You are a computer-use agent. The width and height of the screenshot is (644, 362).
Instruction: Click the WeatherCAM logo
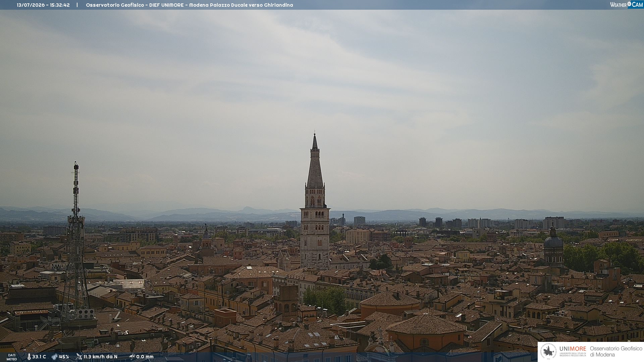point(627,5)
